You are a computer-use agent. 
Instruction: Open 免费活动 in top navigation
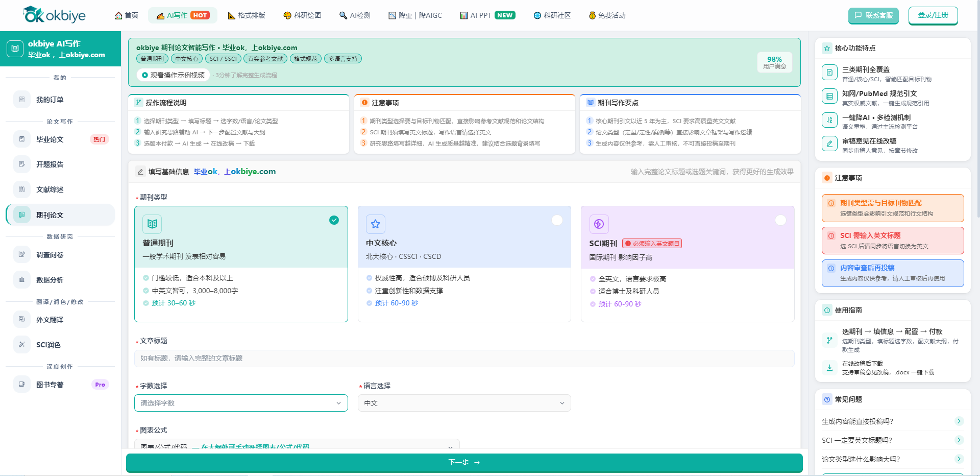click(x=607, y=15)
